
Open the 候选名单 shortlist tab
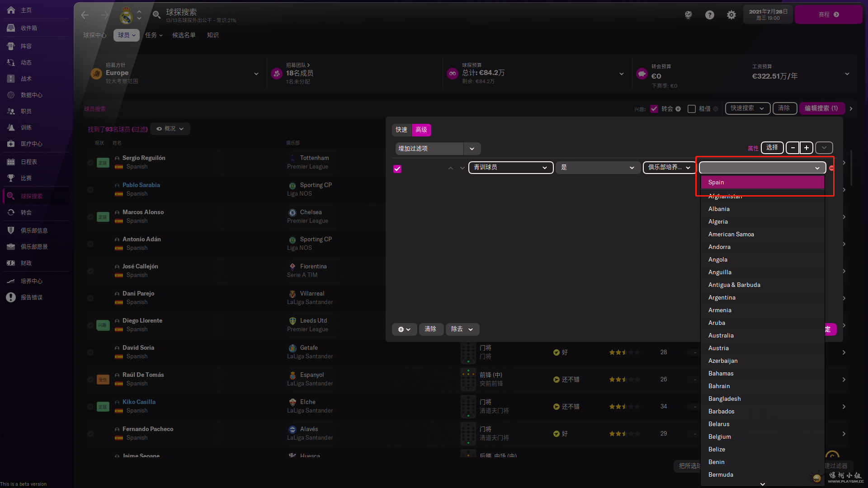pyautogui.click(x=184, y=35)
